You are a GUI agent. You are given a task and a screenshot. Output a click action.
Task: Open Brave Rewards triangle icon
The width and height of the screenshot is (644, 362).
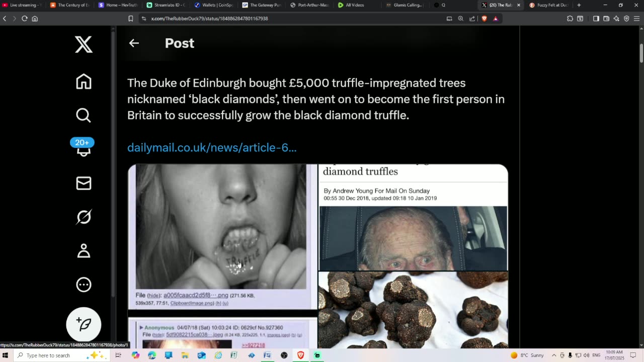(x=496, y=19)
